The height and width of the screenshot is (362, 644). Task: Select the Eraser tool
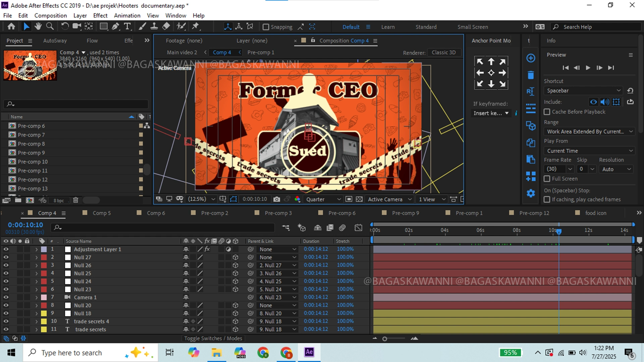tap(166, 26)
